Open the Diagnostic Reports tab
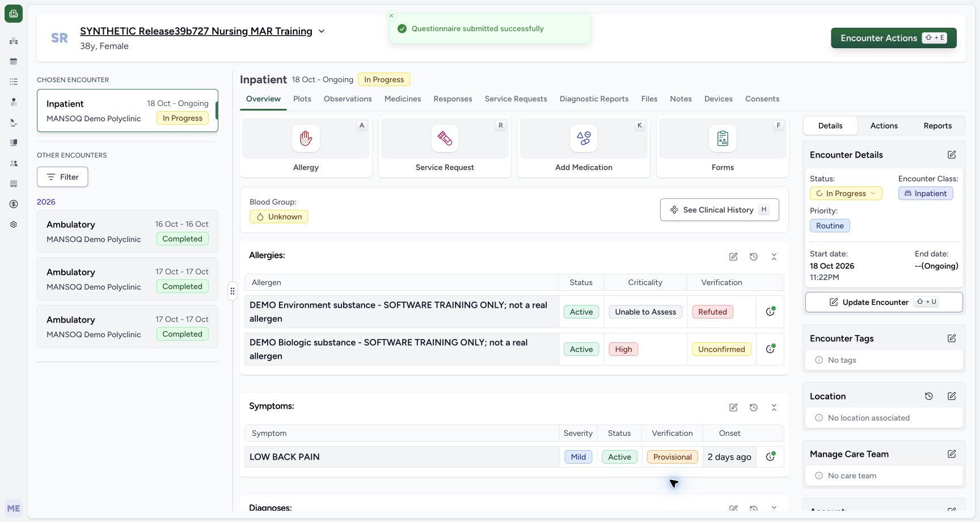 (594, 99)
